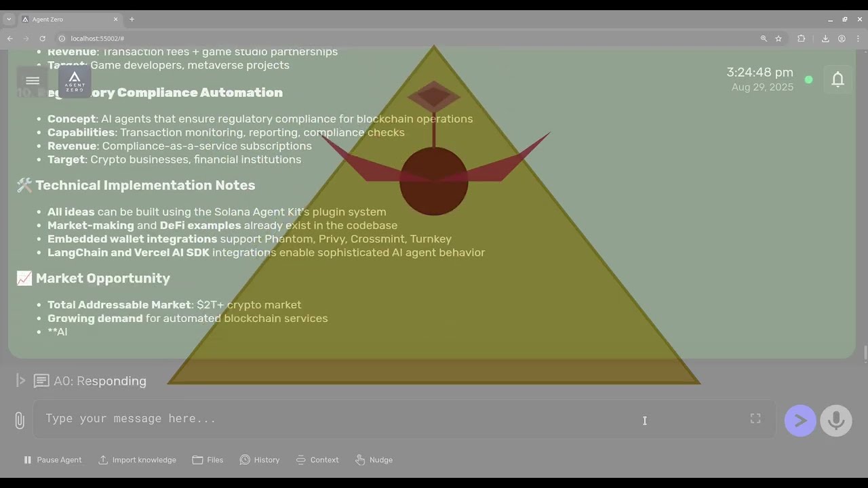Focus the Type your message input field
This screenshot has height=488, width=868.
pos(393,419)
